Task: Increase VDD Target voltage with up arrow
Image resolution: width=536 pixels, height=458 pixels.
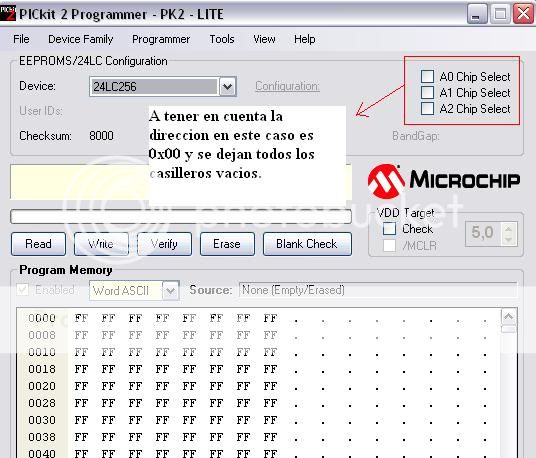Action: [x=509, y=229]
